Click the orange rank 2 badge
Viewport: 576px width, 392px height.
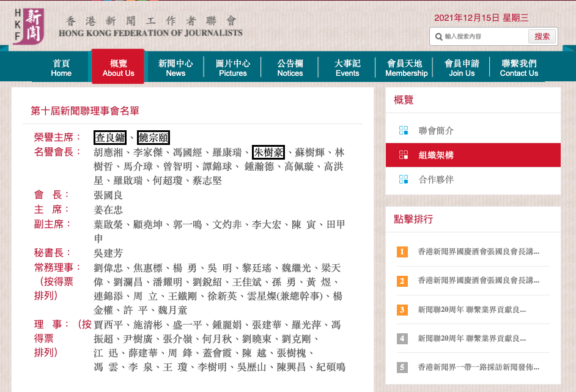[x=402, y=281]
